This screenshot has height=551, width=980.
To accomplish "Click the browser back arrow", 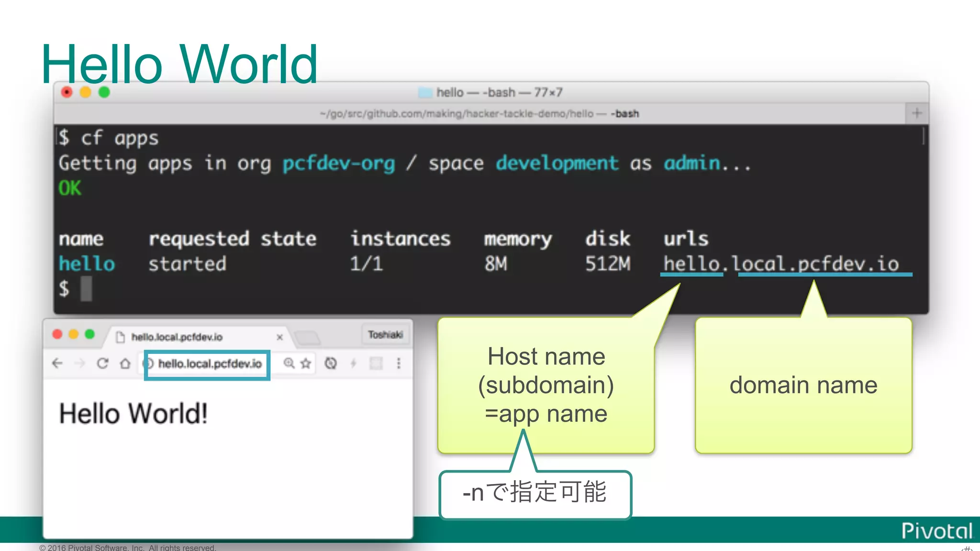I will [57, 364].
